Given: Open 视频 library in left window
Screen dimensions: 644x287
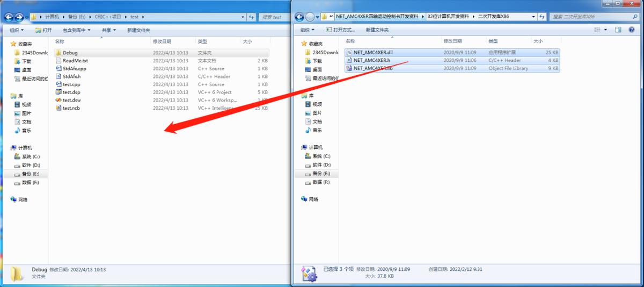Looking at the screenshot, I should (26, 104).
